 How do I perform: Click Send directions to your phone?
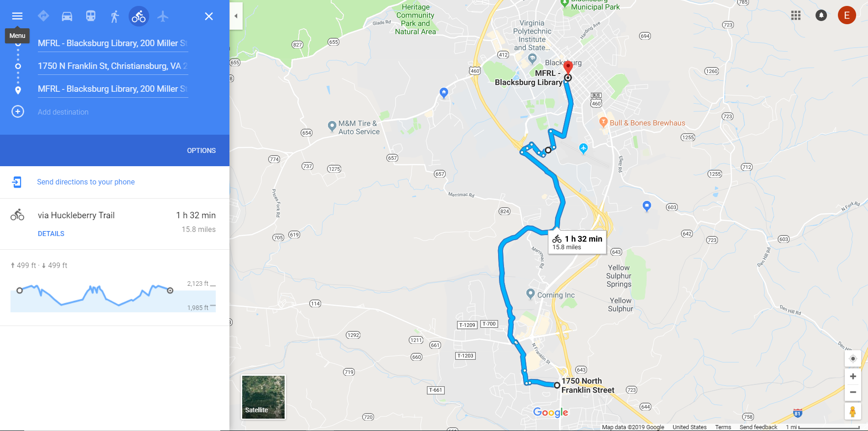[86, 182]
